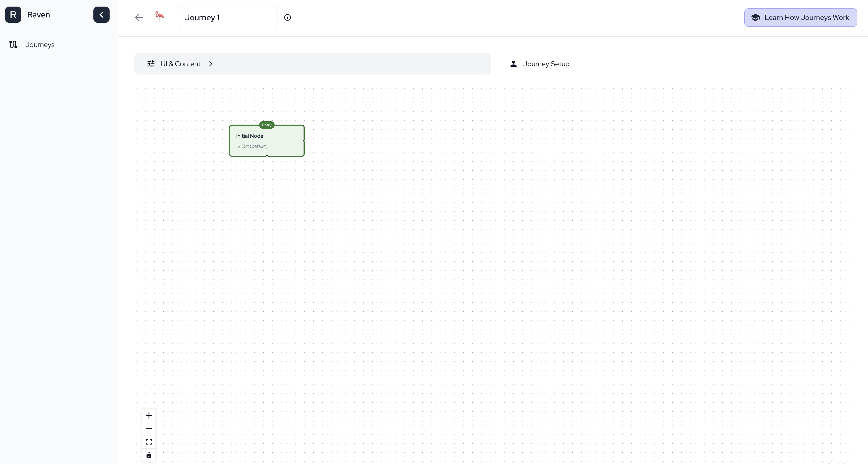
Task: Click the Raven logo square in sidebar
Action: pos(13,14)
